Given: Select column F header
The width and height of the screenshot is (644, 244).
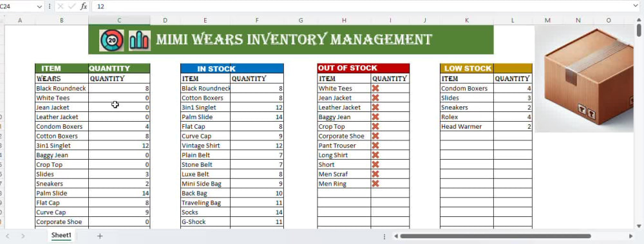Looking at the screenshot, I should click(257, 20).
